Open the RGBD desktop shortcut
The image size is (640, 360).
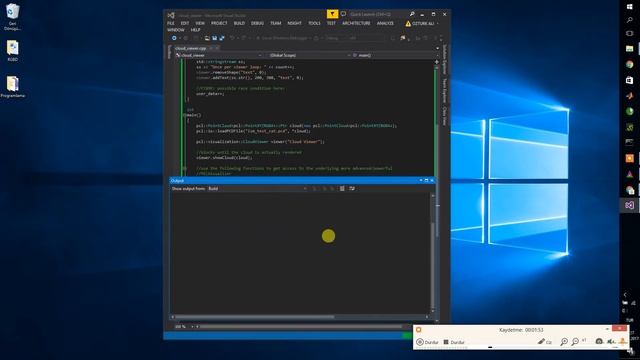click(12, 51)
